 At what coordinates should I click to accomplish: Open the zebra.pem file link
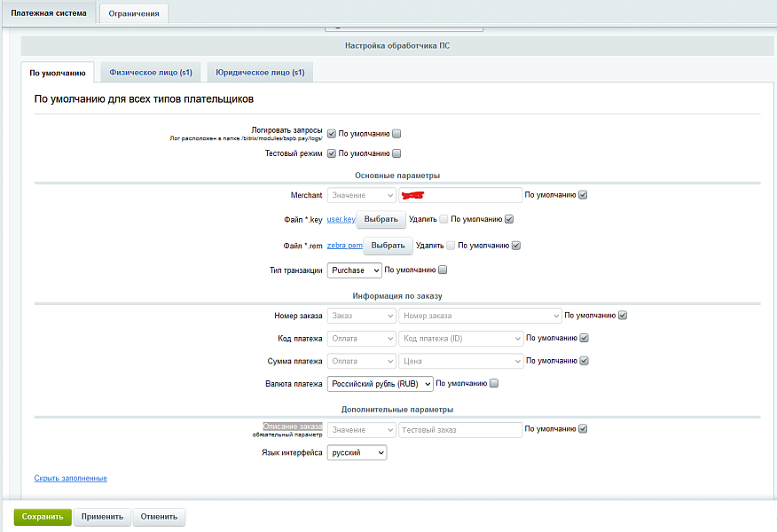(344, 246)
